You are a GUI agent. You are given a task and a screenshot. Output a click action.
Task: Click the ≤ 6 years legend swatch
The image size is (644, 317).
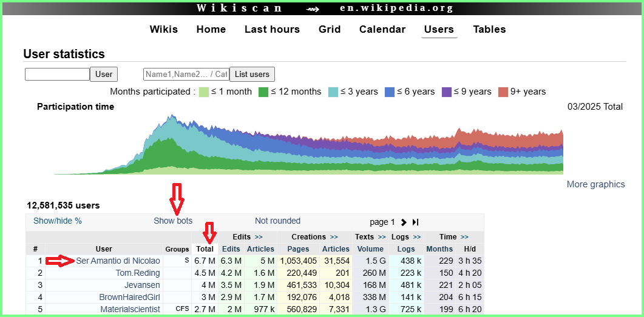(390, 92)
